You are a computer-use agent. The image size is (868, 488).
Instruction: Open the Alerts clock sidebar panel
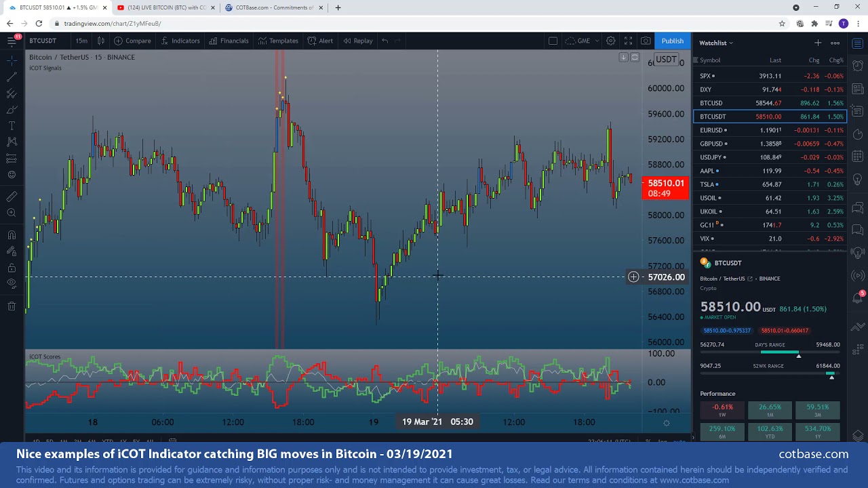(x=858, y=66)
